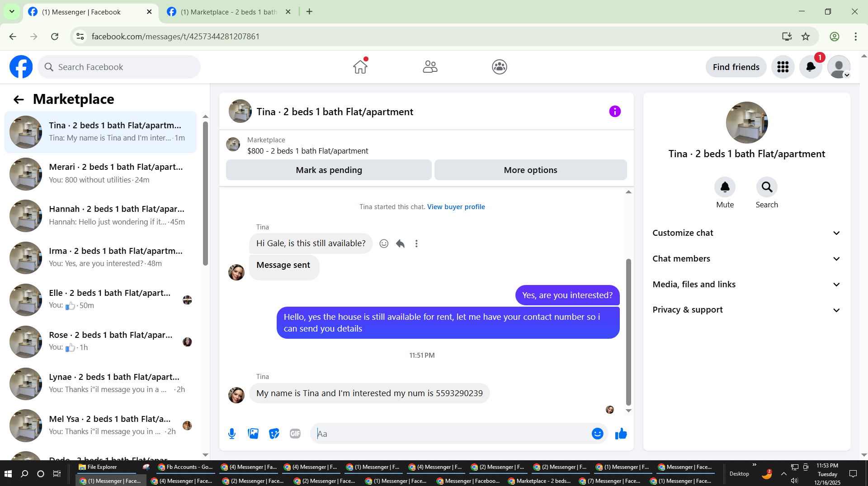Click More options button
Viewport: 868px width, 486px height.
pos(530,170)
